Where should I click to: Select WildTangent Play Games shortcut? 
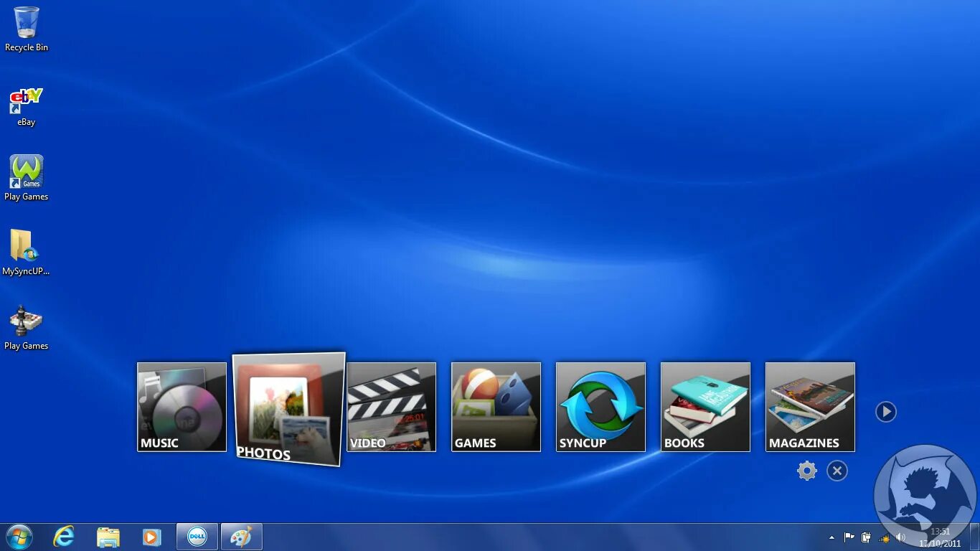coord(27,178)
